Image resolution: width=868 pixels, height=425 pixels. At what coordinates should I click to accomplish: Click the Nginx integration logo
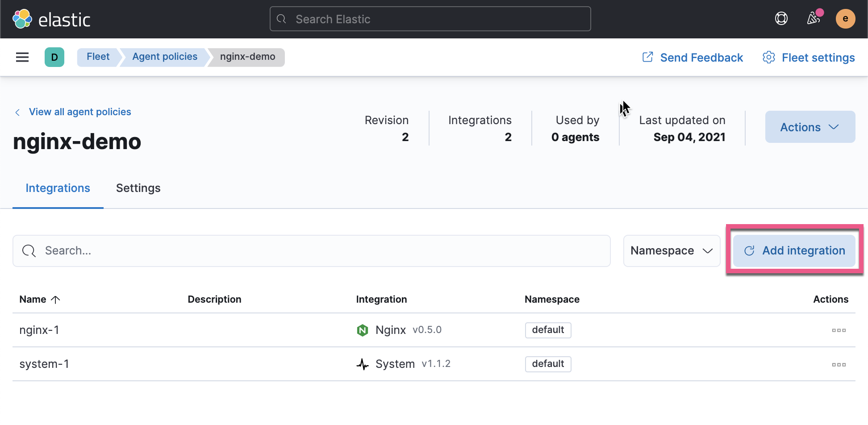tap(363, 330)
